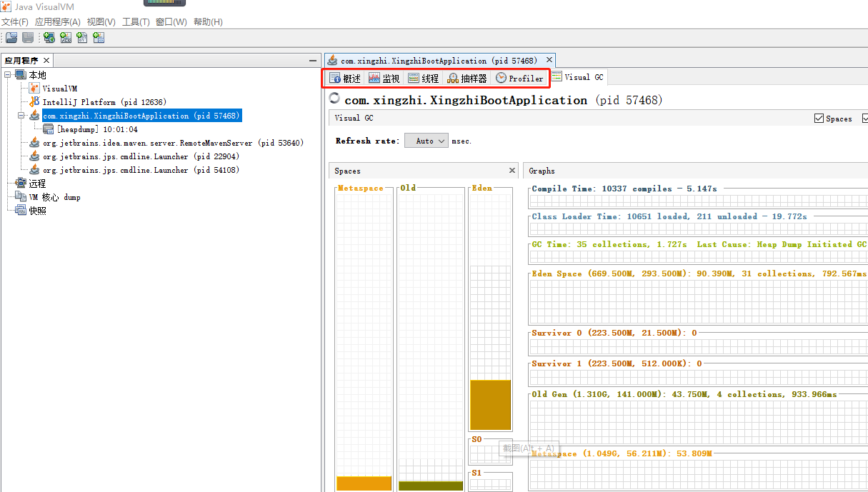868x492 pixels.
Task: Open the 帮助(H) menu
Action: pyautogui.click(x=208, y=22)
